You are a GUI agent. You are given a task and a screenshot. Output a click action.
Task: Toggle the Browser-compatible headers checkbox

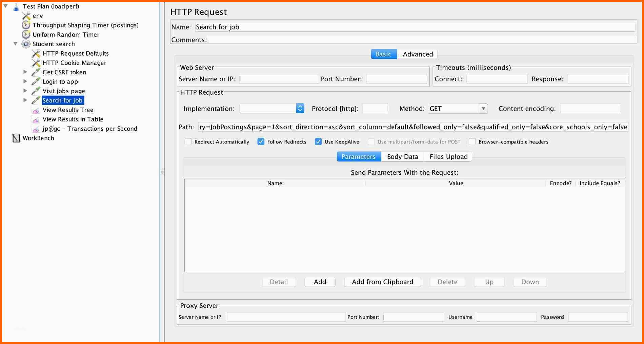pyautogui.click(x=472, y=142)
